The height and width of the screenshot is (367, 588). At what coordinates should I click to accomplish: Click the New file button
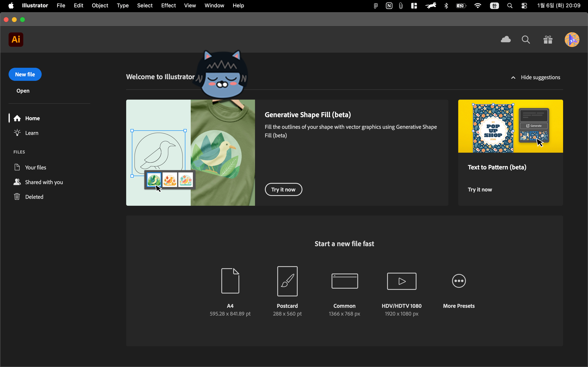point(25,74)
